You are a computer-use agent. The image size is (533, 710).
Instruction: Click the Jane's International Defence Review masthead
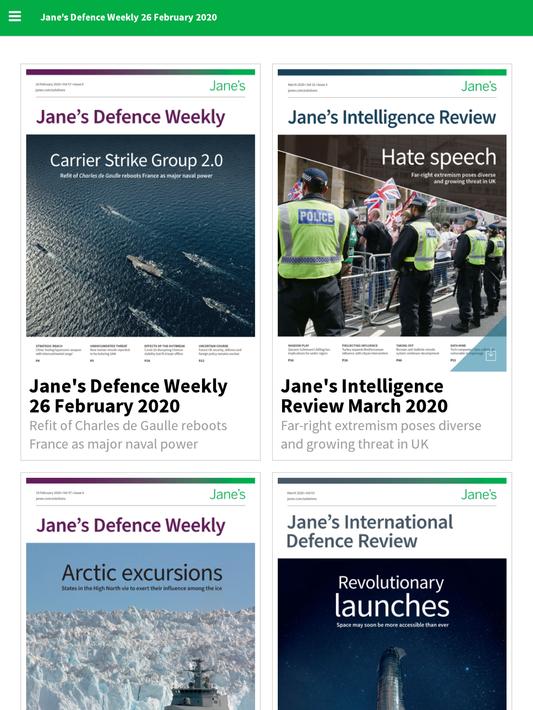point(370,531)
